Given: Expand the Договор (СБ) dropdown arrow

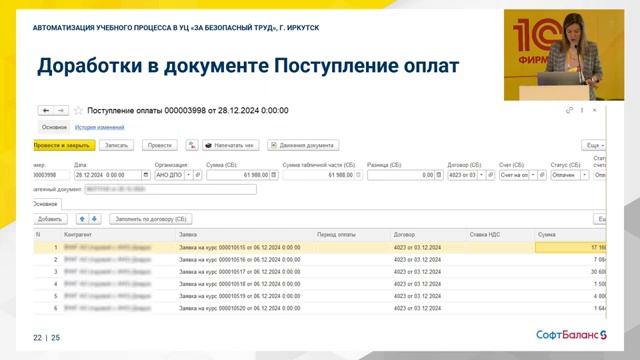Looking at the screenshot, I should tap(482, 175).
